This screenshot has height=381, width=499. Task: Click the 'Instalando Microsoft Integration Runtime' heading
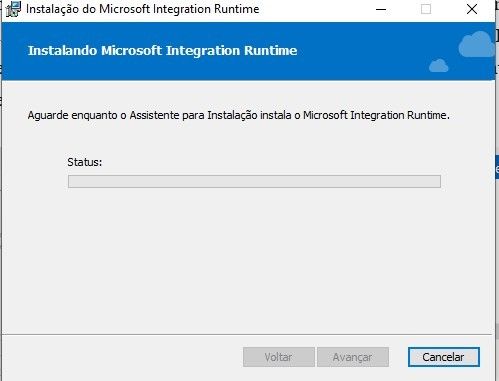[x=162, y=51]
